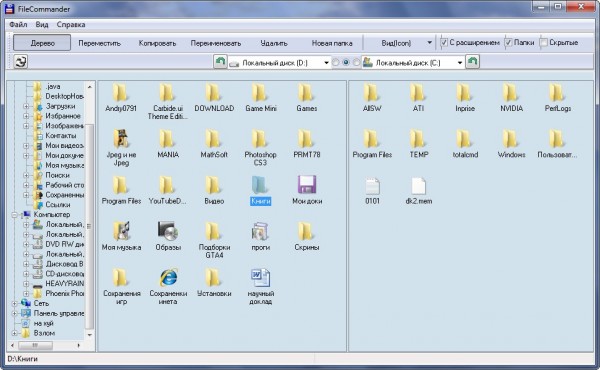The height and width of the screenshot is (370, 600).
Task: Select the totalcmd folder
Action: (x=465, y=139)
